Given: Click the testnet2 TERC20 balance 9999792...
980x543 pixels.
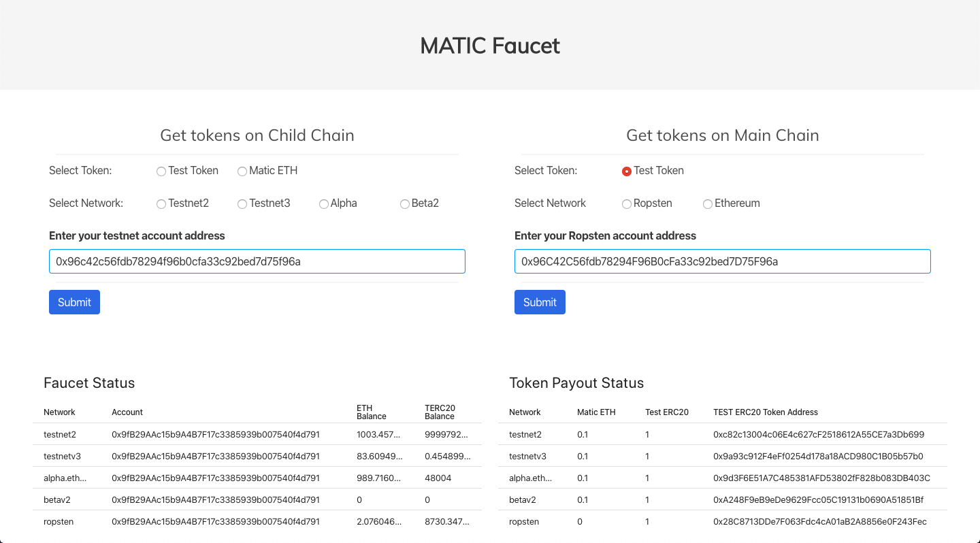Looking at the screenshot, I should 447,434.
